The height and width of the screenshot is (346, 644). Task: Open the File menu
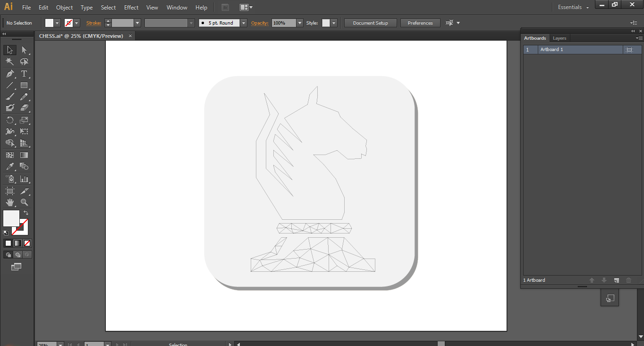click(x=26, y=8)
